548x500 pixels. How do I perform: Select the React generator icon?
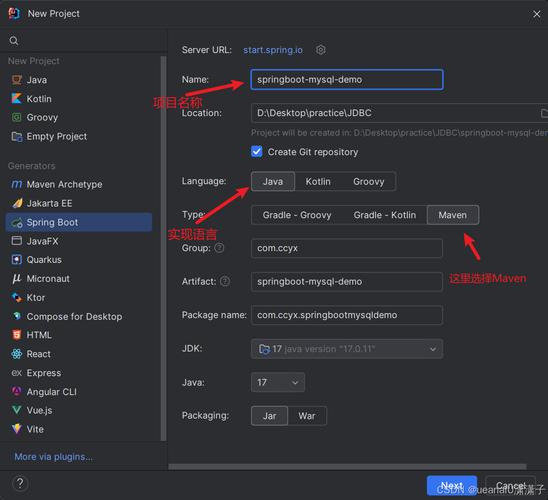point(16,354)
